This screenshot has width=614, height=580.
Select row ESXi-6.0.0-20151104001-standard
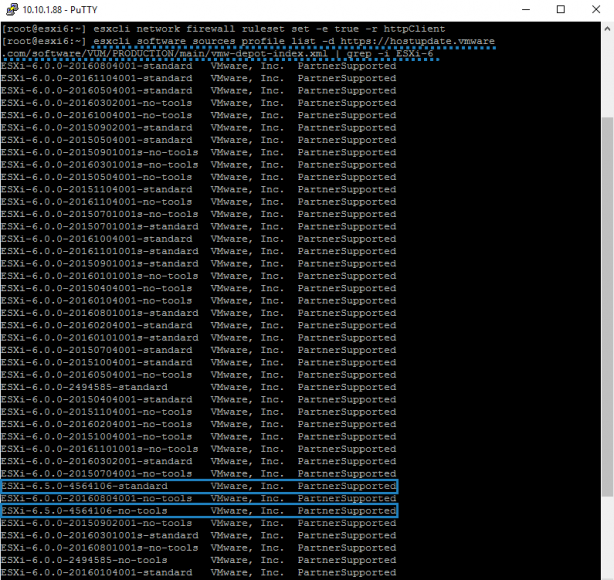[199, 190]
